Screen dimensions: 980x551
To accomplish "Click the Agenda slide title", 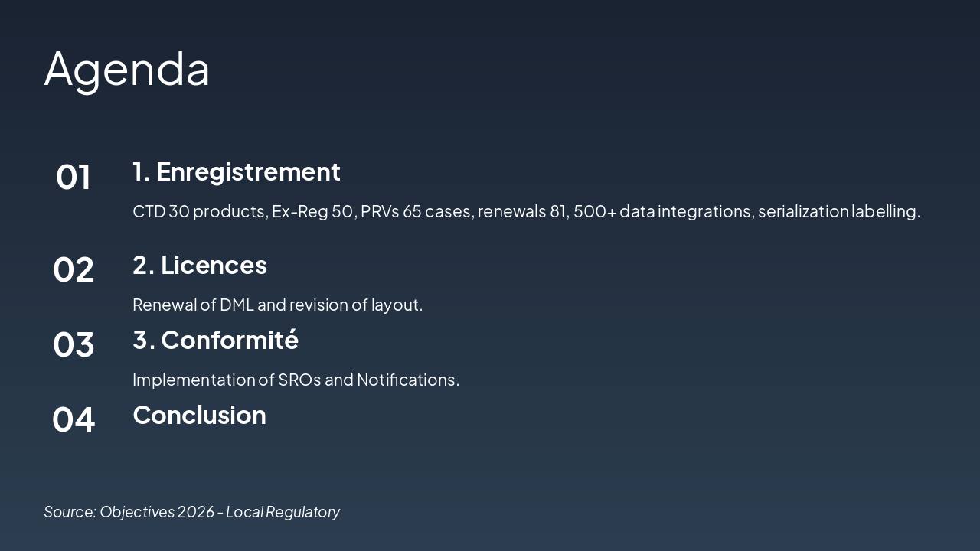I will 127,69.
